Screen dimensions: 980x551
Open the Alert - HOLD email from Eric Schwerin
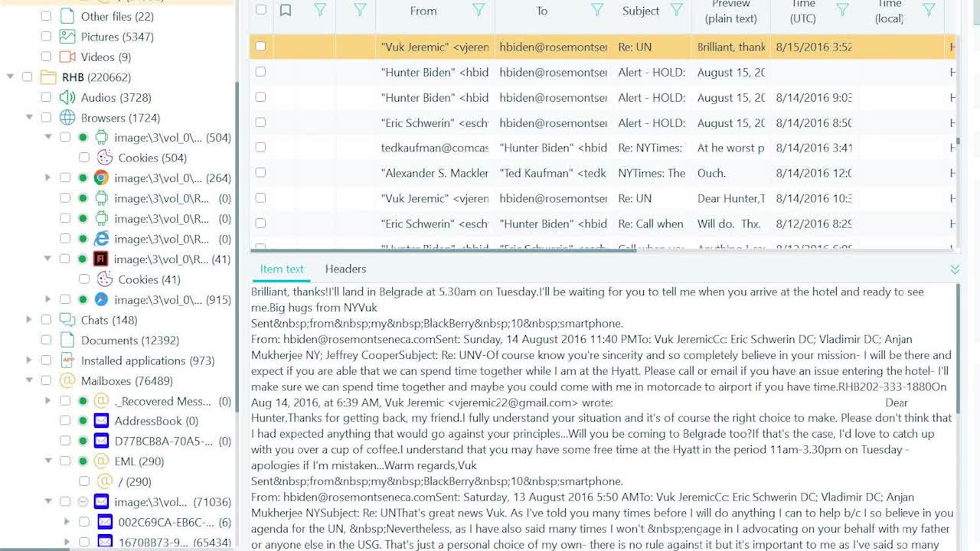[x=603, y=122]
